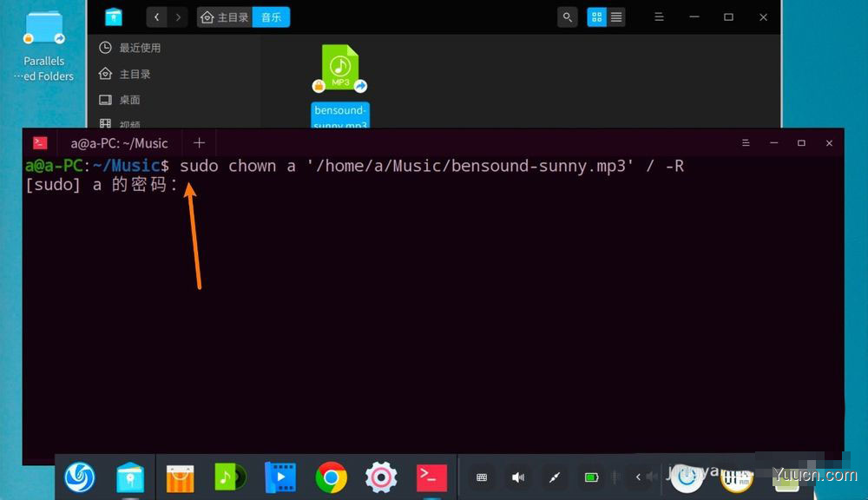Open the volume control in the tray
Viewport: 868px width, 500px height.
pos(518,477)
